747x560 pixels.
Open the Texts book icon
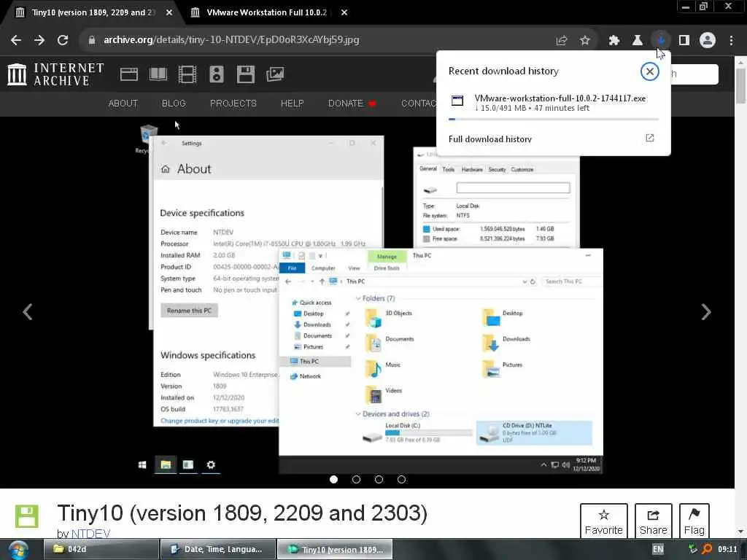pos(158,74)
